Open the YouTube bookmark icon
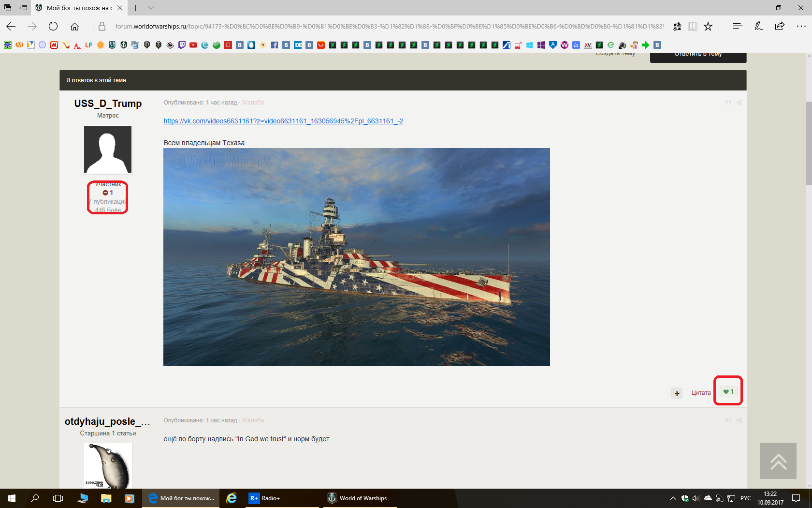This screenshot has width=812, height=508. (193, 45)
